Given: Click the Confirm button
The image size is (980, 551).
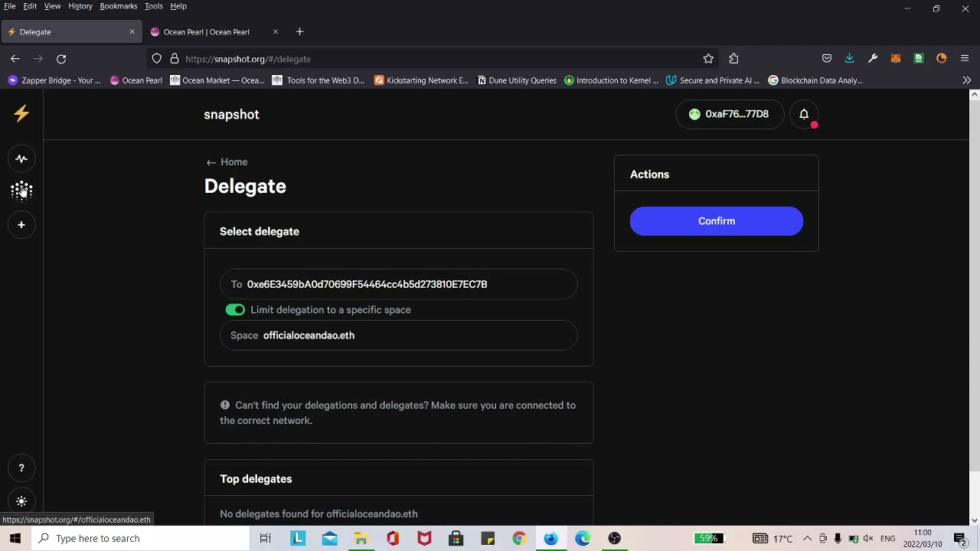Looking at the screenshot, I should (717, 221).
